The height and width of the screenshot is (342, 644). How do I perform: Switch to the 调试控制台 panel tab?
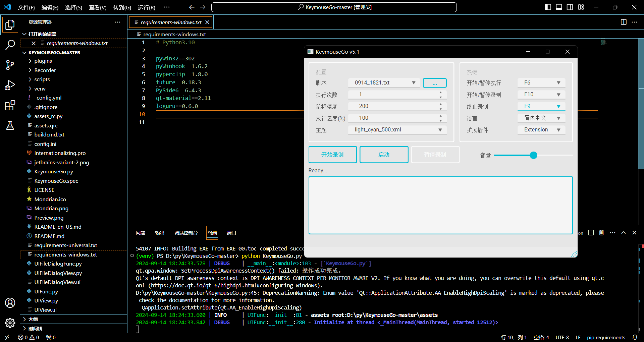click(x=186, y=233)
